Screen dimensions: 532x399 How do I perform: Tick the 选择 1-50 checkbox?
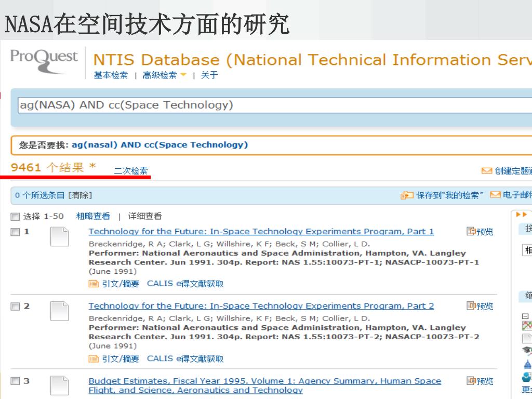click(x=15, y=217)
